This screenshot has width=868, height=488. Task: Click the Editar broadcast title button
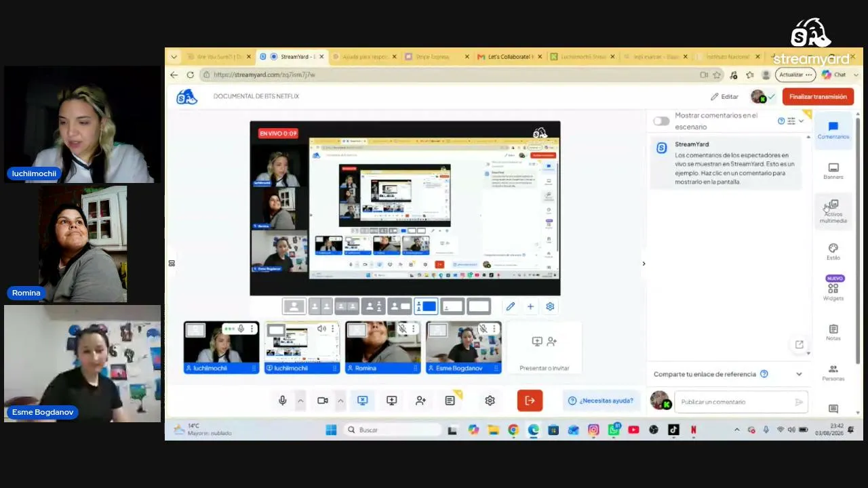click(x=724, y=97)
